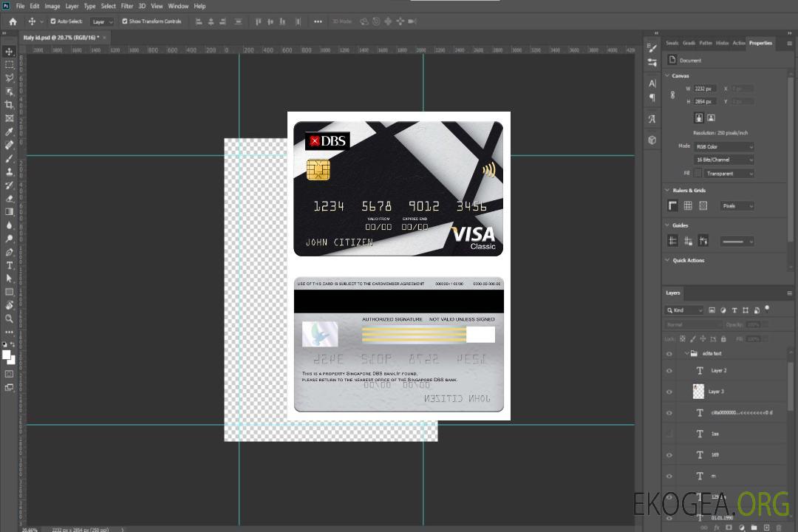This screenshot has width=798, height=532.
Task: Hide Layer 2 using its eye icon
Action: coord(669,371)
